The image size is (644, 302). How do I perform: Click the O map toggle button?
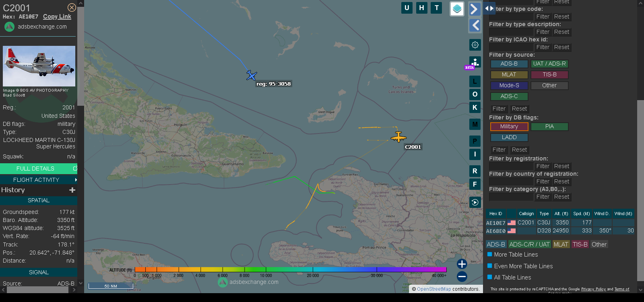coord(475,94)
